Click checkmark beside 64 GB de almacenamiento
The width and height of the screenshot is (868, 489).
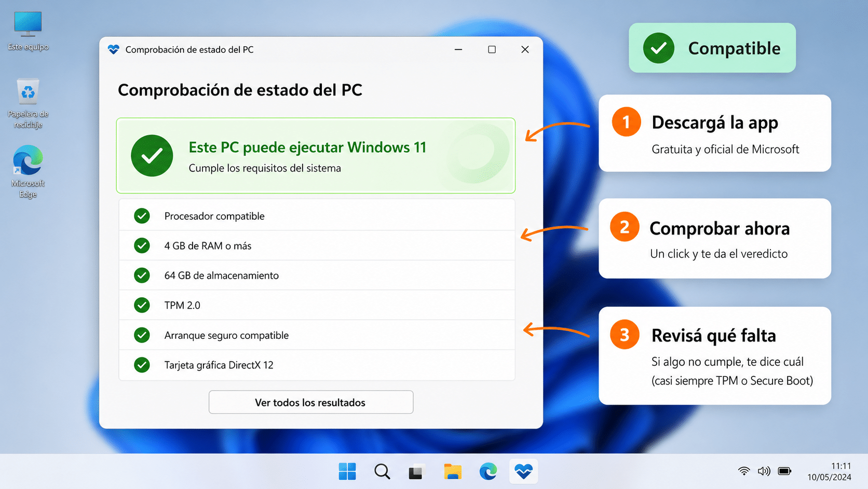142,275
